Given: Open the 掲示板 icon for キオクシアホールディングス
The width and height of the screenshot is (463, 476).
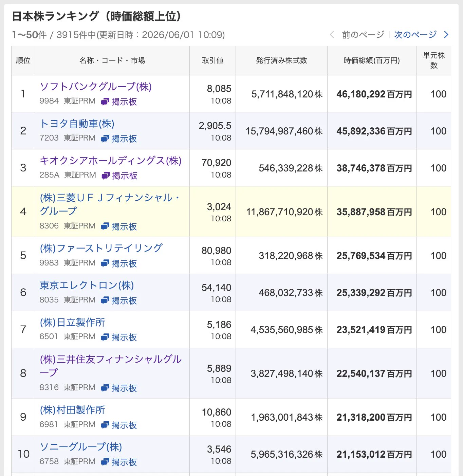Looking at the screenshot, I should pyautogui.click(x=106, y=176).
